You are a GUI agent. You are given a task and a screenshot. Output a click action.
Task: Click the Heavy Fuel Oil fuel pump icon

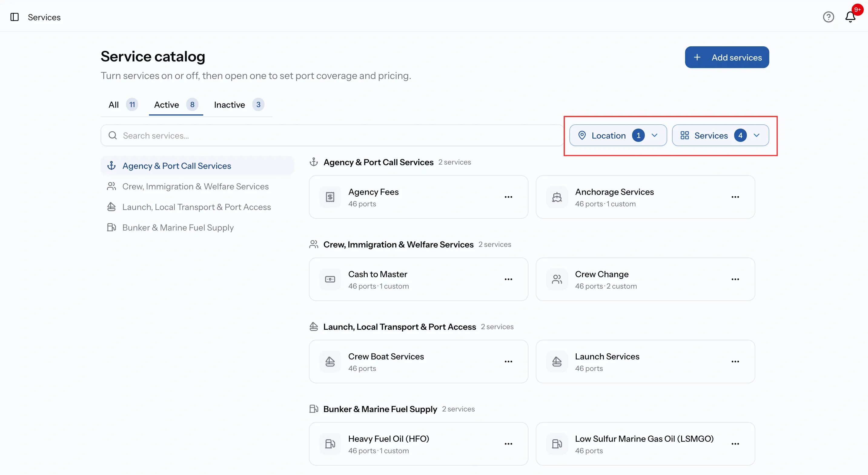point(330,444)
